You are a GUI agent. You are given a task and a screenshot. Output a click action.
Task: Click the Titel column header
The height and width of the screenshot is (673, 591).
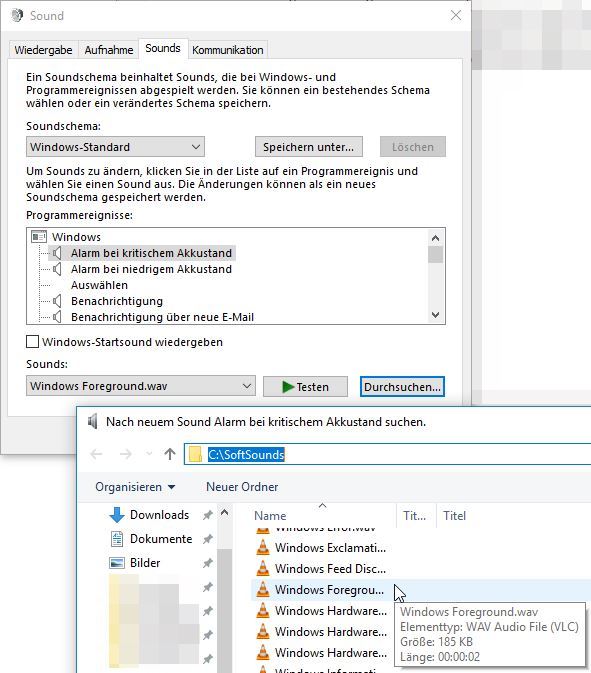point(454,515)
